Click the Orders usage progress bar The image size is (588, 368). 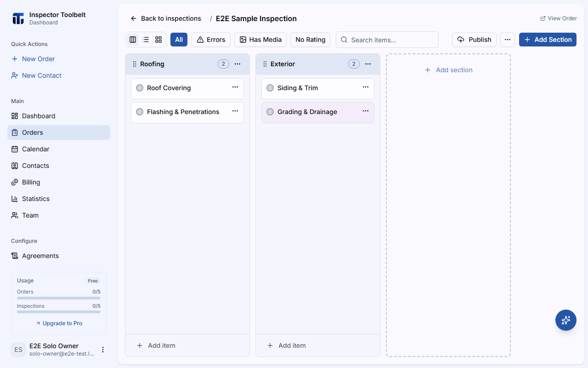pos(59,298)
